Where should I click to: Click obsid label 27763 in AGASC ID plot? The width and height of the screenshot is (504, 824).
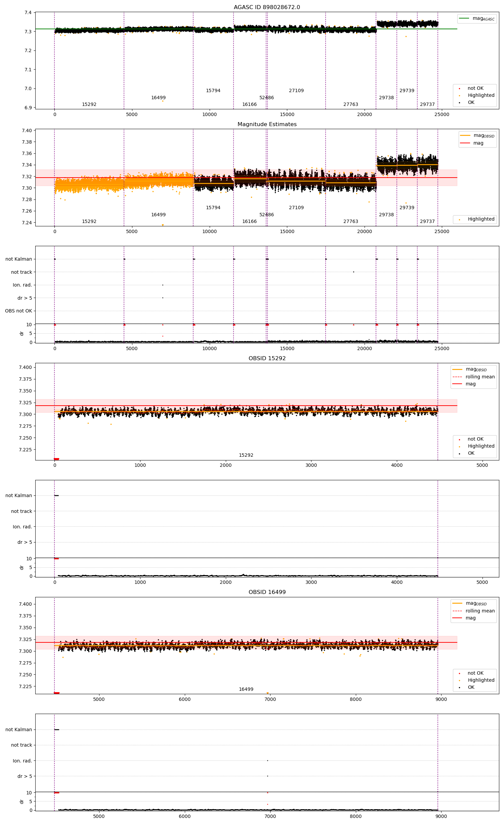coord(351,104)
